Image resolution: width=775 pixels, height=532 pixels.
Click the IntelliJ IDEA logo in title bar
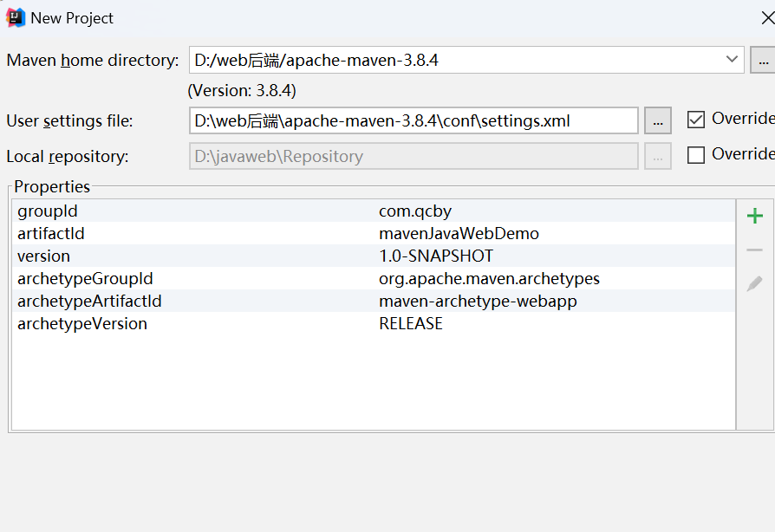pos(16,18)
